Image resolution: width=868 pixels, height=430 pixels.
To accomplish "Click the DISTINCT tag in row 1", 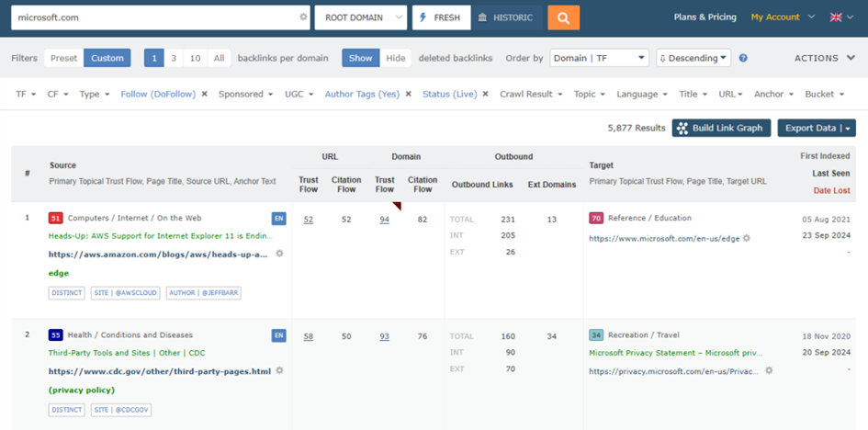I will click(x=66, y=293).
